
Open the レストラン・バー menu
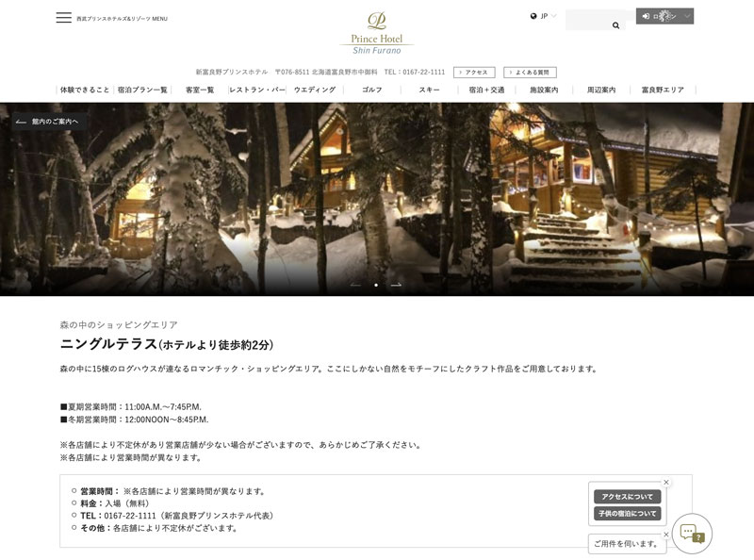click(257, 90)
